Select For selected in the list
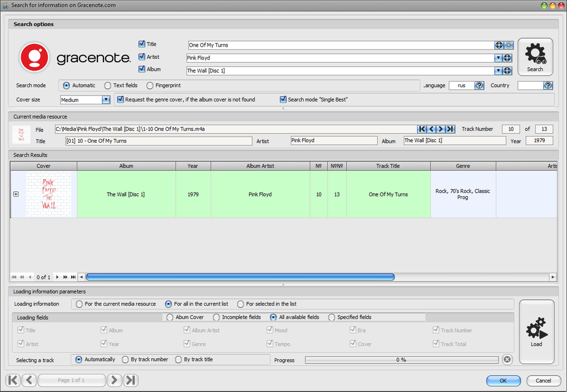The width and height of the screenshot is (567, 392). pyautogui.click(x=241, y=304)
